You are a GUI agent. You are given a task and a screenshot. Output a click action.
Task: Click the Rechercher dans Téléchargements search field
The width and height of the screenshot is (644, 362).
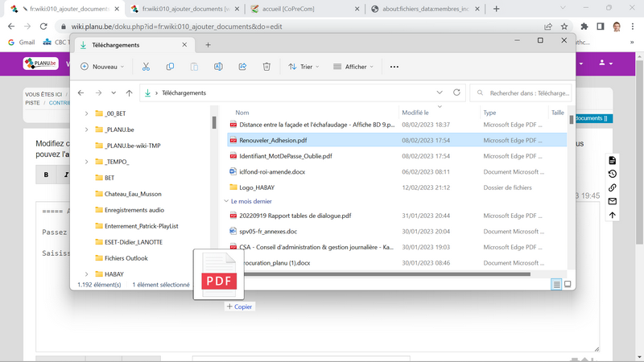(523, 93)
